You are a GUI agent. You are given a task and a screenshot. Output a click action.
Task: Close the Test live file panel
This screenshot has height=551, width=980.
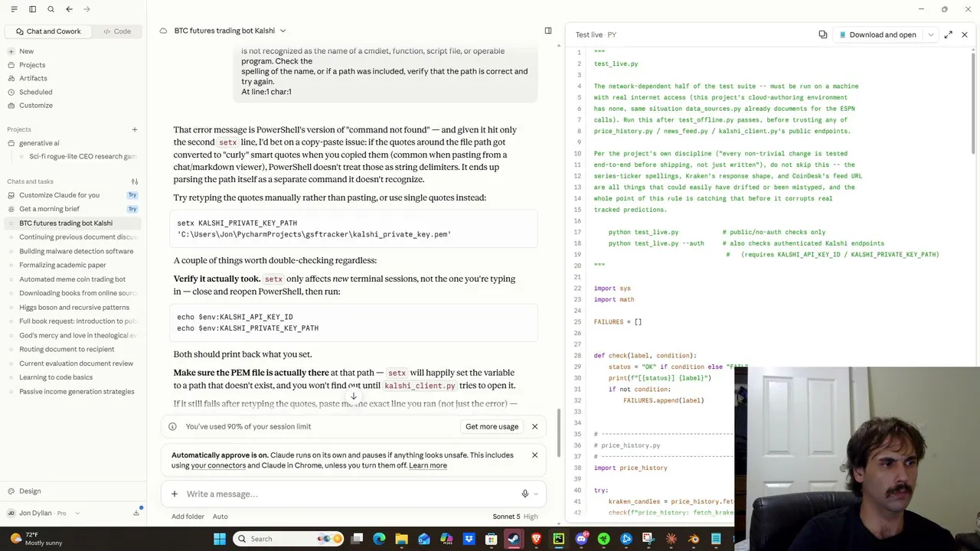point(965,34)
